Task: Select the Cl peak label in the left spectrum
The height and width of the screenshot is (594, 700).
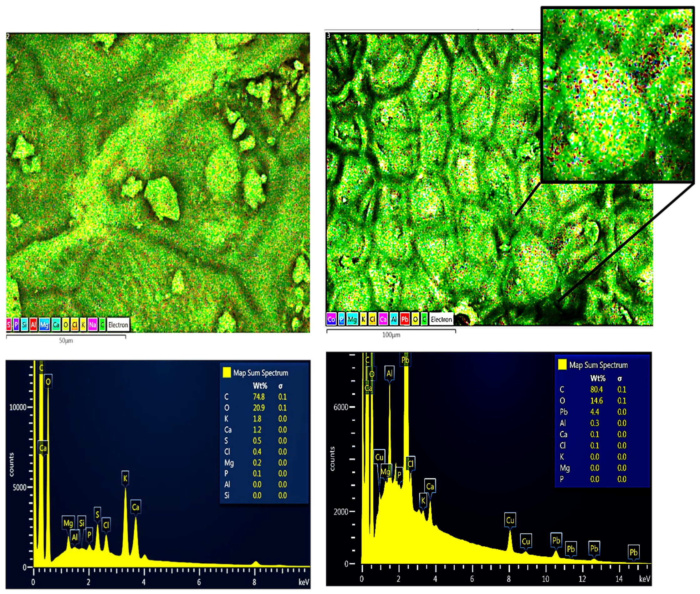Action: click(x=106, y=525)
